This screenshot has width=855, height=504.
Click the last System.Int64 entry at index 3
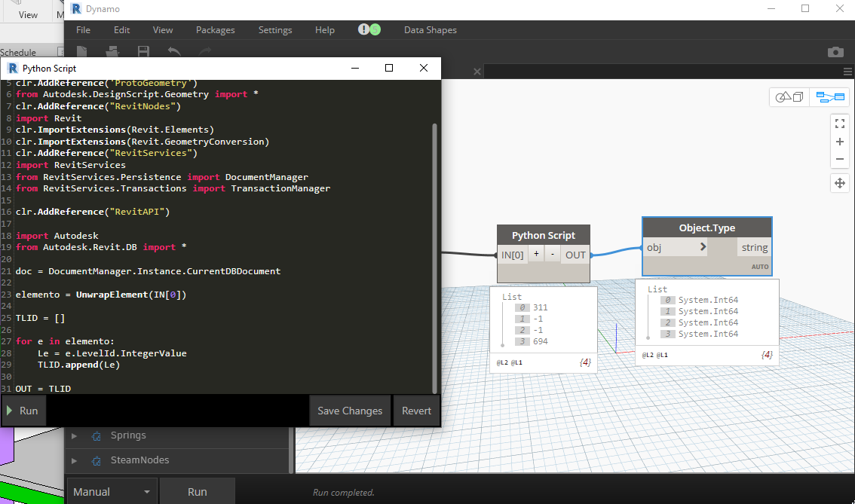708,334
